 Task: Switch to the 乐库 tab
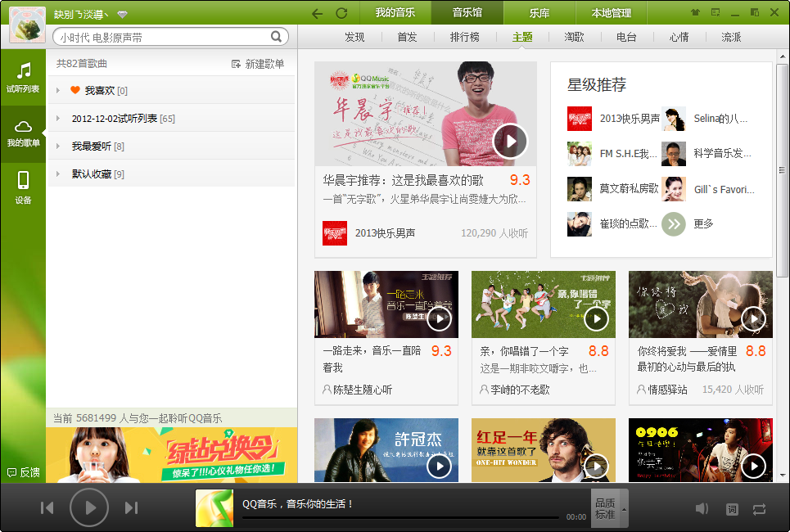[539, 12]
